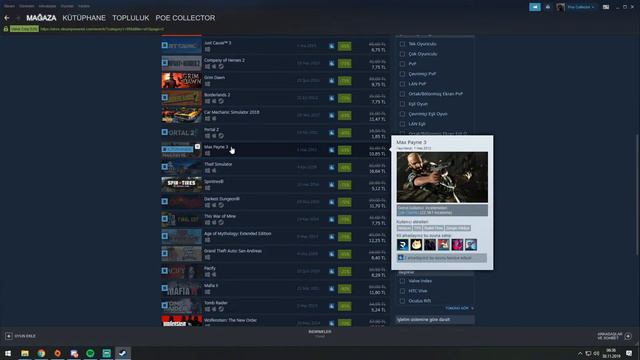
Task: Toggle the LAN PvP checkbox
Action: pos(402,84)
